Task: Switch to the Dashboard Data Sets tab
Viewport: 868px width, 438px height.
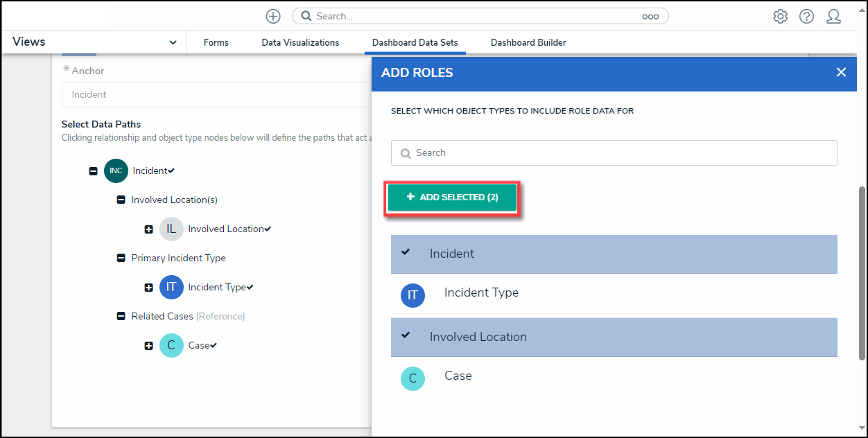Action: 415,42
